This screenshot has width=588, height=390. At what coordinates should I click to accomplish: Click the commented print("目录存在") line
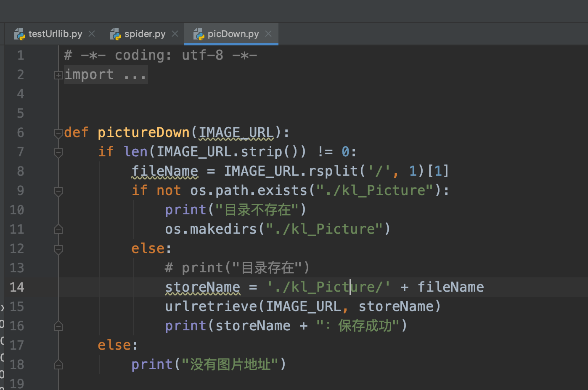click(237, 268)
